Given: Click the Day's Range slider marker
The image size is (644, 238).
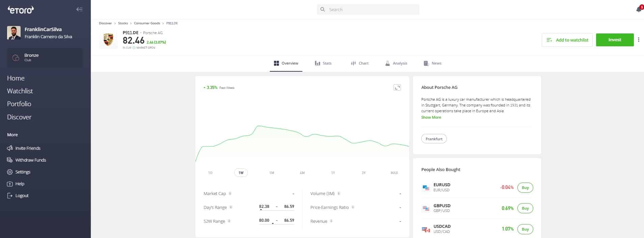Looking at the screenshot, I should (261, 210).
